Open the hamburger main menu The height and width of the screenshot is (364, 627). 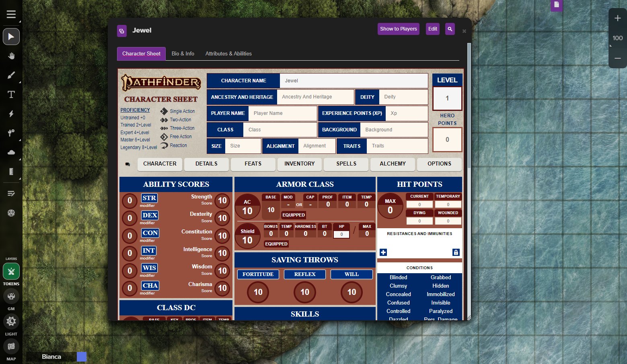(11, 14)
